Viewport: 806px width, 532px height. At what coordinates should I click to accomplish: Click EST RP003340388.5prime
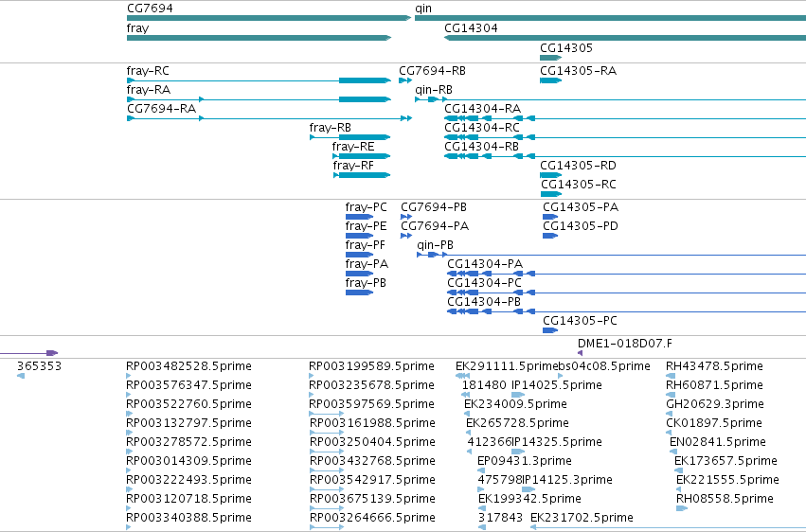[189, 518]
